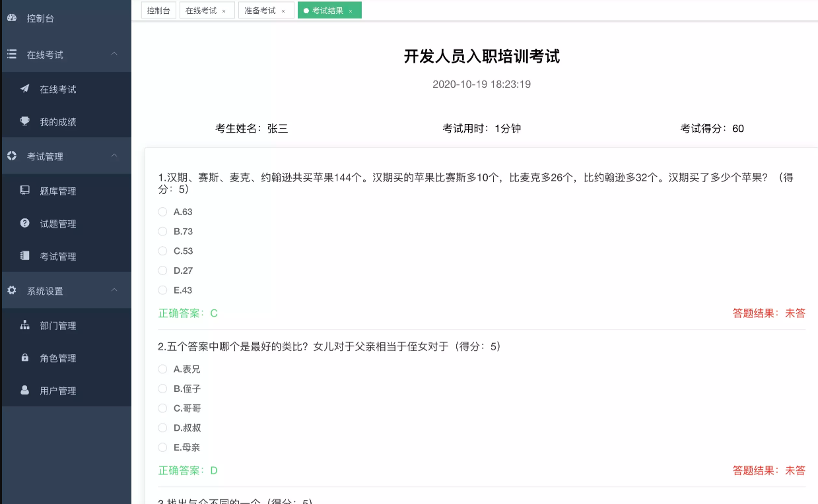Click the 考生姓名：张三 text
The image size is (818, 504).
pos(252,129)
